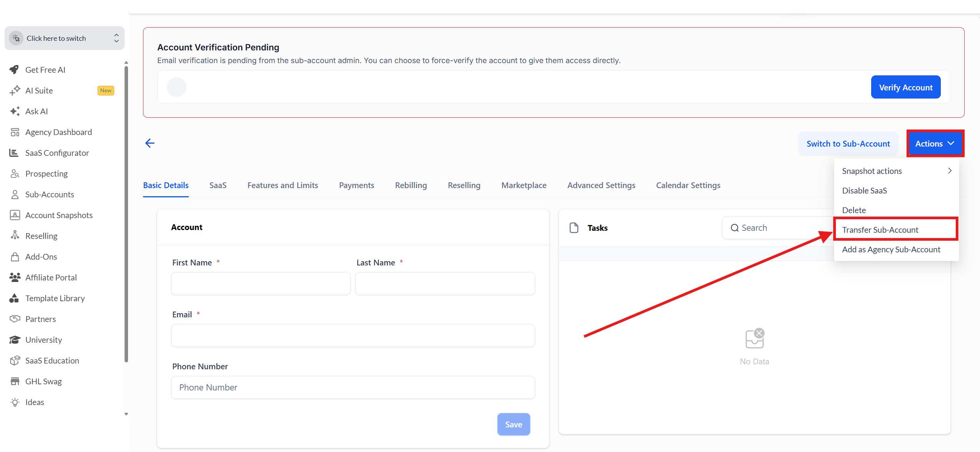Select the Basic Details tab

coord(166,185)
